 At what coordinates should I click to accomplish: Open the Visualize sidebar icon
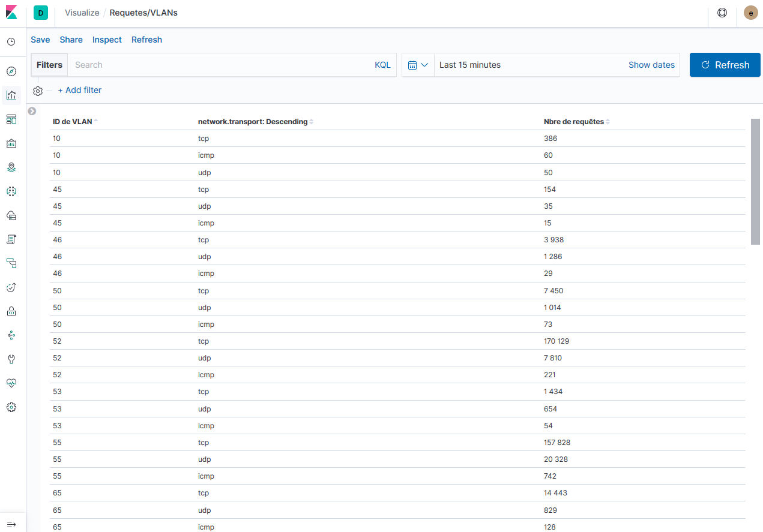tap(11, 95)
